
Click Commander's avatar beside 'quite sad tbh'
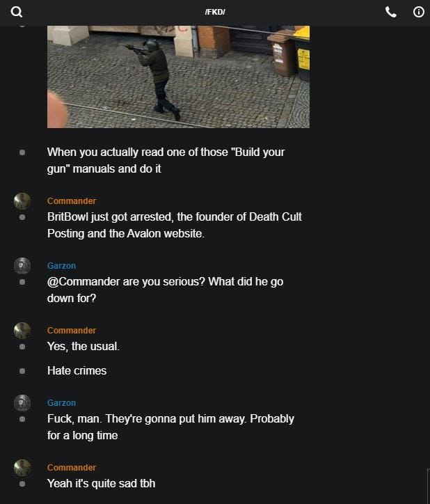pyautogui.click(x=22, y=468)
